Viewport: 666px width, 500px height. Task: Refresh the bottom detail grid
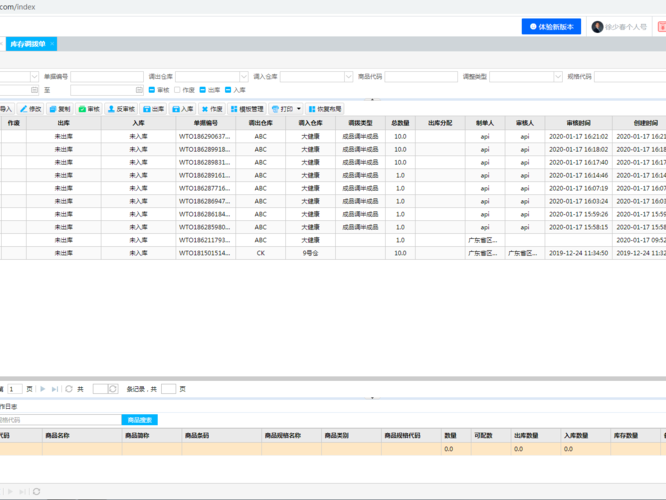pos(37,492)
